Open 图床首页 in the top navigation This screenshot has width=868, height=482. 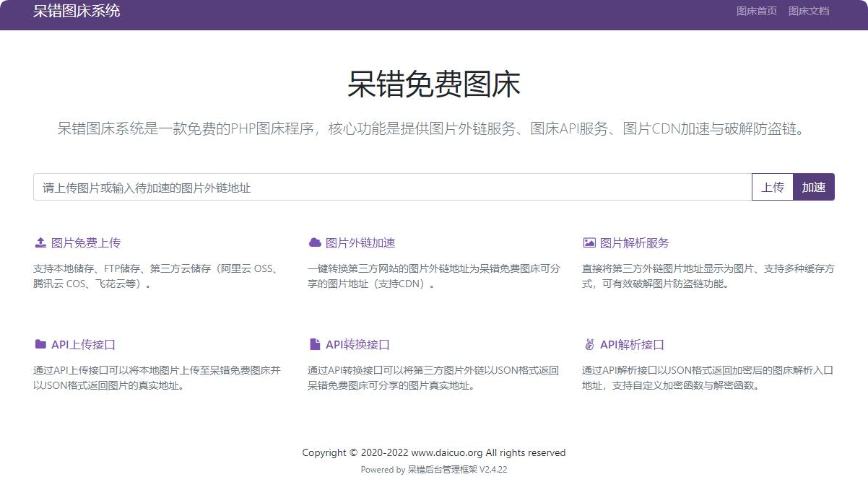coord(755,11)
